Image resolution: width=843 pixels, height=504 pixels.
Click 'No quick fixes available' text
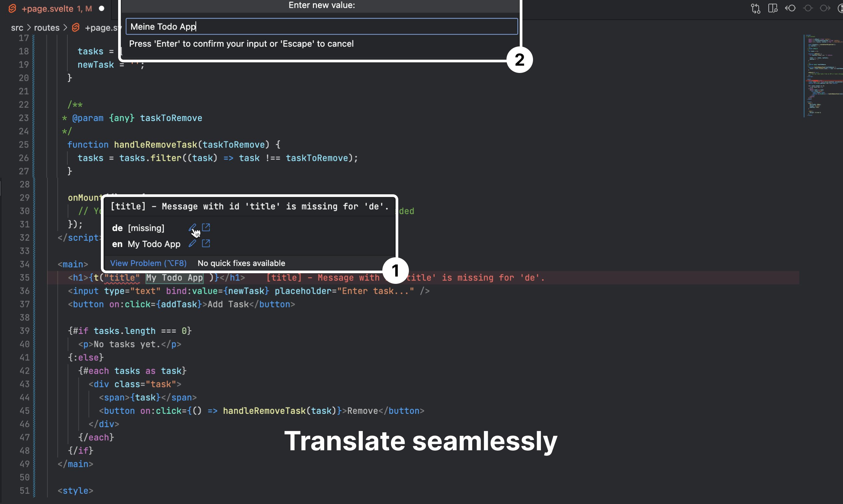(241, 263)
